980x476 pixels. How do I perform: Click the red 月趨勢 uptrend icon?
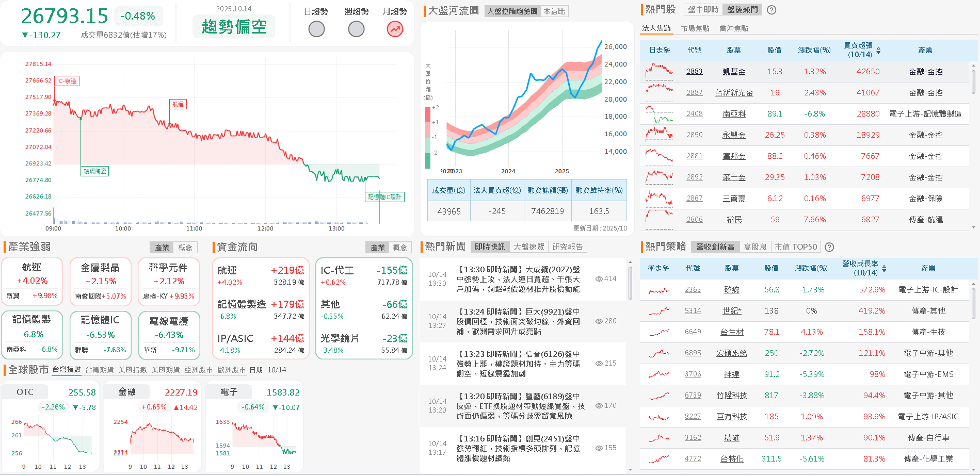[395, 29]
